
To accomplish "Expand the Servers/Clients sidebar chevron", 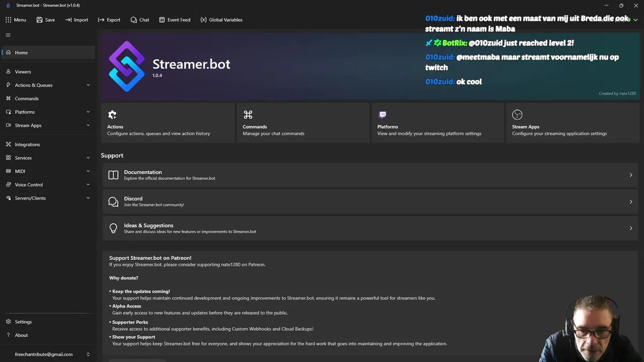I will (x=88, y=198).
